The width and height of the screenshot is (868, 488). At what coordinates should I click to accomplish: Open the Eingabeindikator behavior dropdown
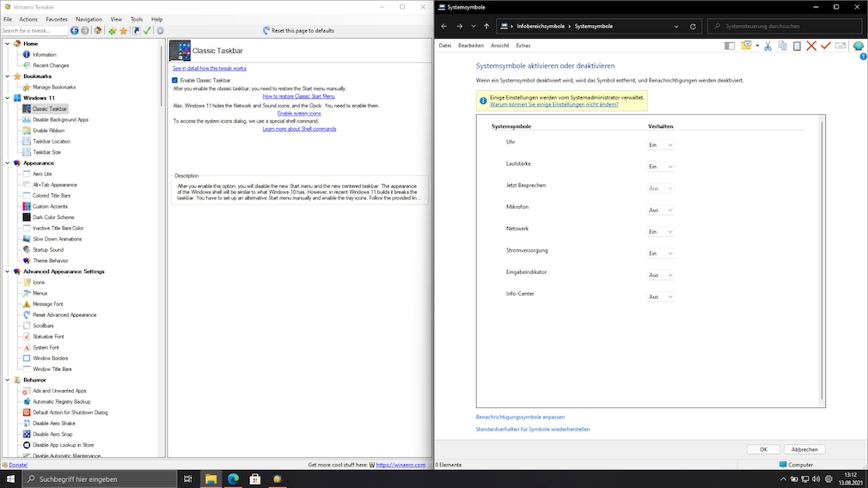tap(660, 275)
